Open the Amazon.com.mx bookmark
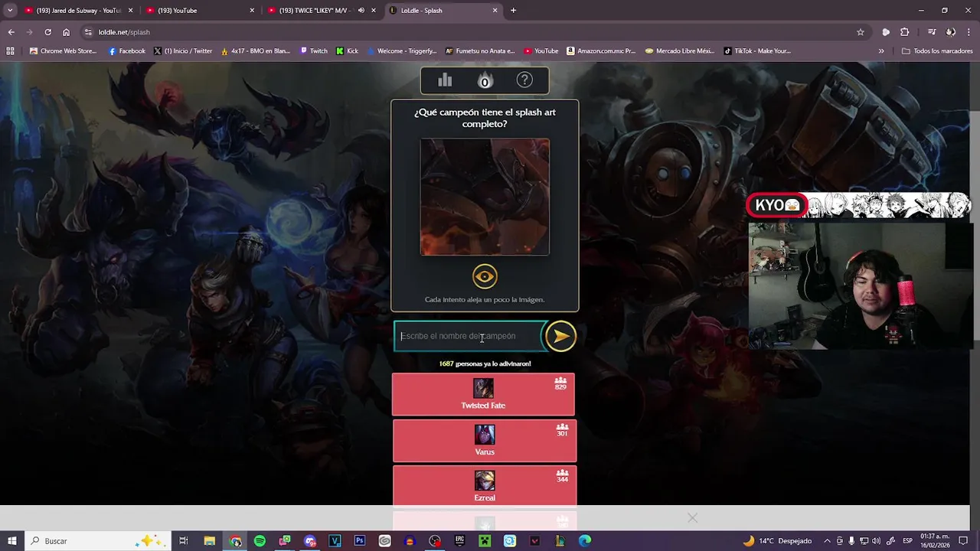The height and width of the screenshot is (551, 980). click(601, 51)
